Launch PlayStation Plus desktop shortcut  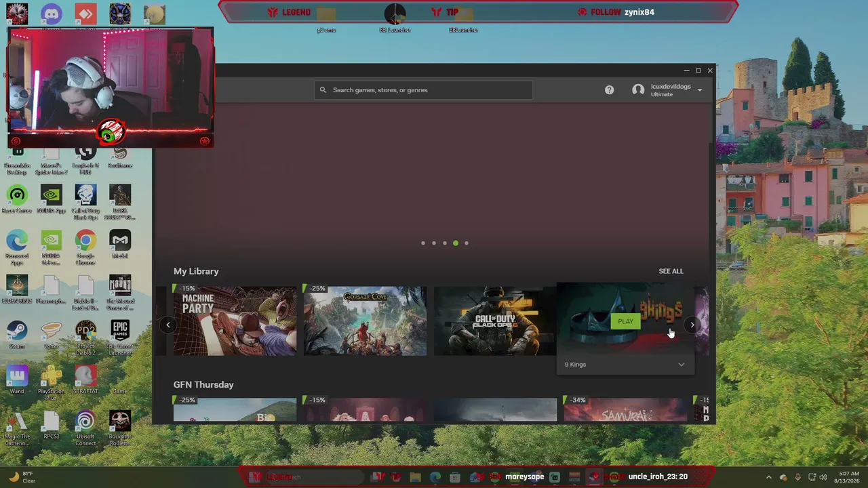point(51,383)
